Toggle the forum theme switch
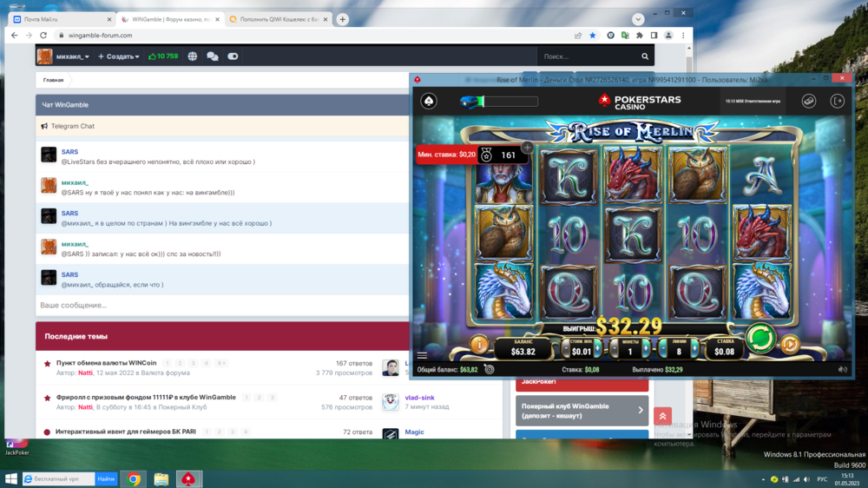Image resolution: width=868 pixels, height=488 pixels. (233, 56)
